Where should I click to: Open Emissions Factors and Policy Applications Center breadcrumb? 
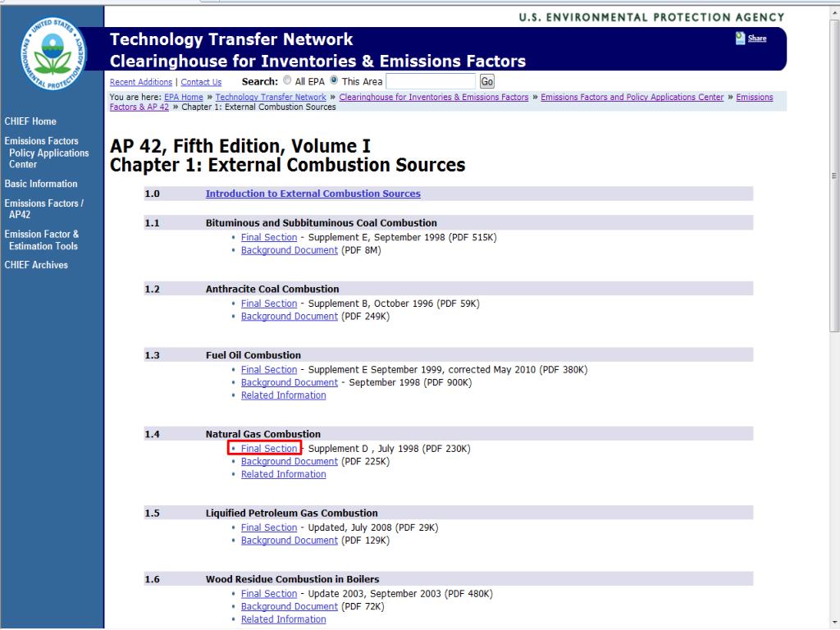(x=632, y=97)
